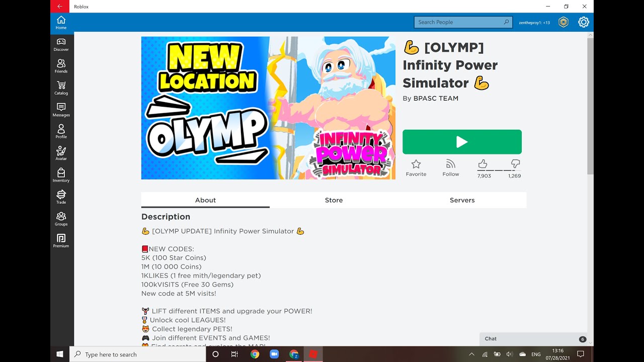Open Task View on taskbar
644x362 pixels.
(234, 354)
